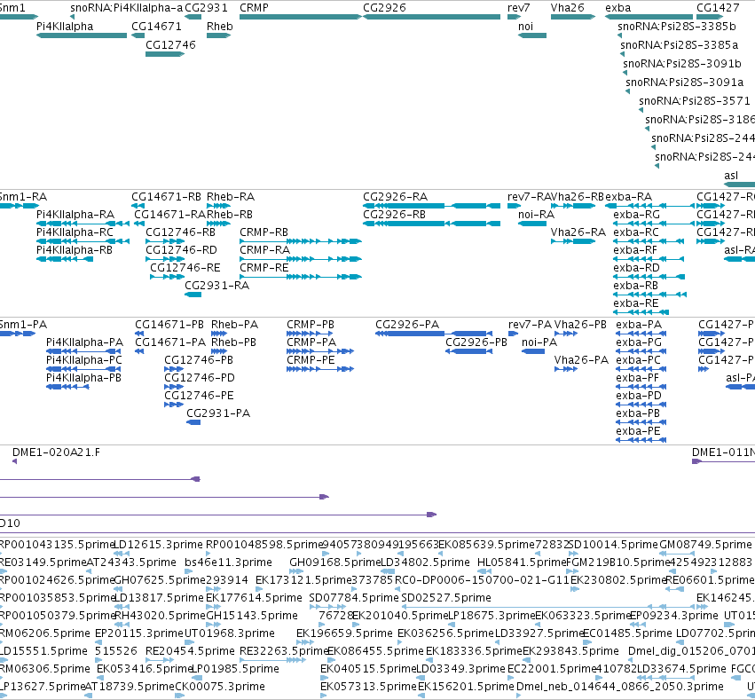Click the CG2926-RA transcript
The height and width of the screenshot is (700, 755).
click(431, 206)
